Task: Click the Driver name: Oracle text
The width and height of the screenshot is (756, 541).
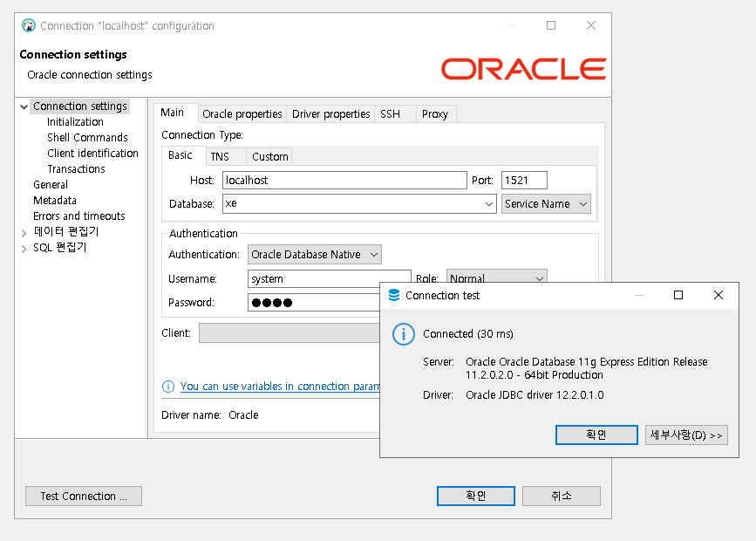Action: click(210, 415)
